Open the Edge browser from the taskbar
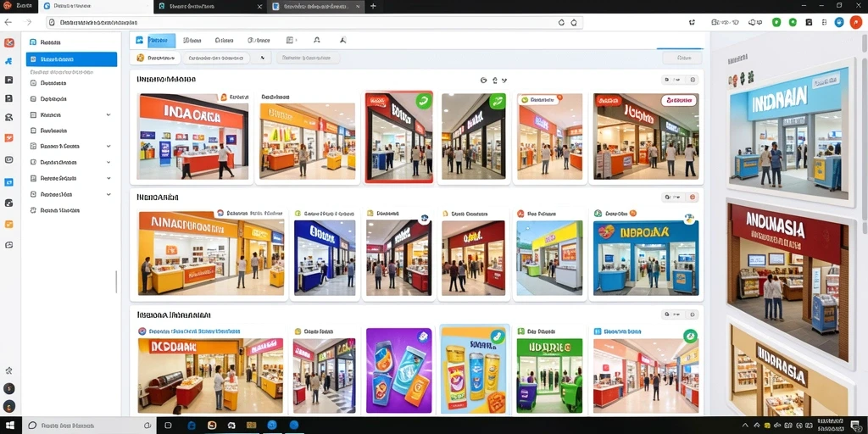 coord(192,426)
